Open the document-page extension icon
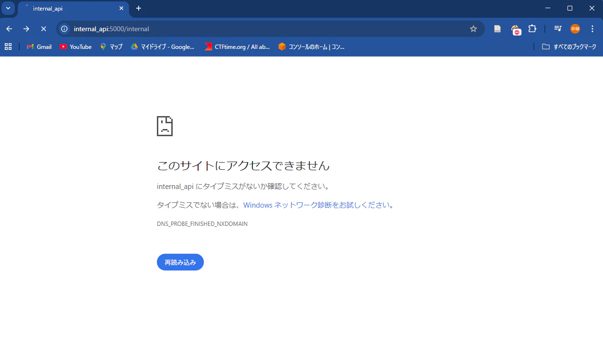603x364 pixels. (x=497, y=29)
